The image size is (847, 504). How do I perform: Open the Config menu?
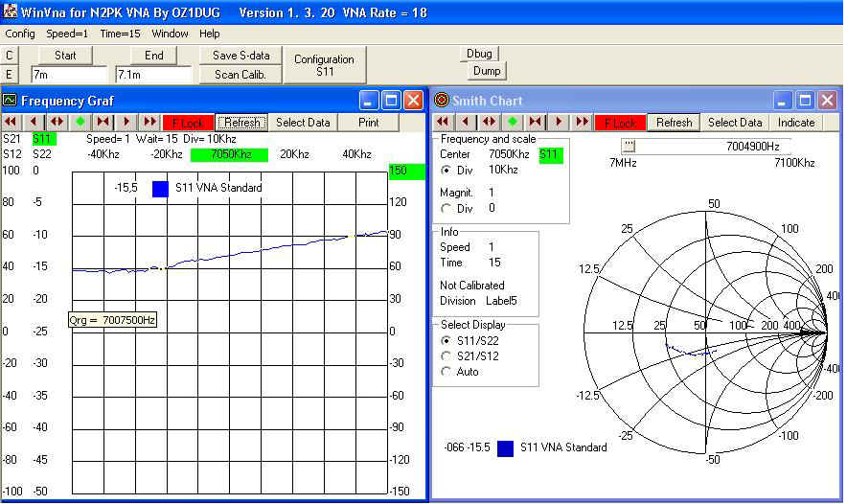click(x=20, y=34)
